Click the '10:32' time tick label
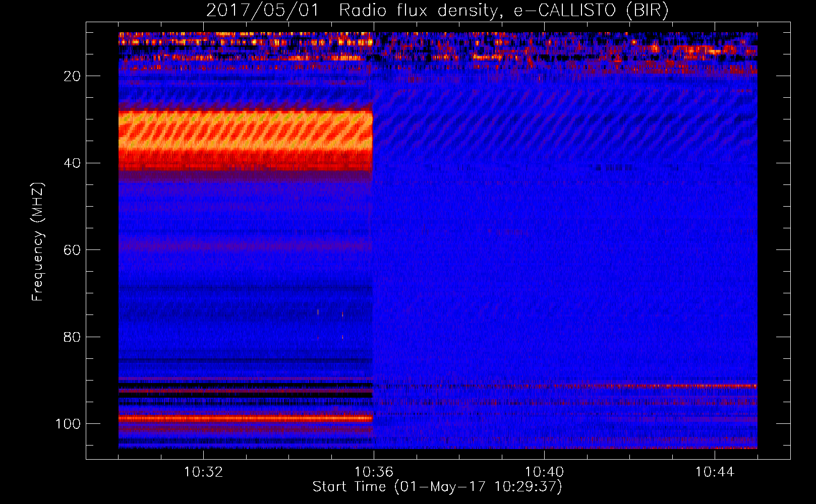Image resolution: width=816 pixels, height=504 pixels. click(x=203, y=472)
